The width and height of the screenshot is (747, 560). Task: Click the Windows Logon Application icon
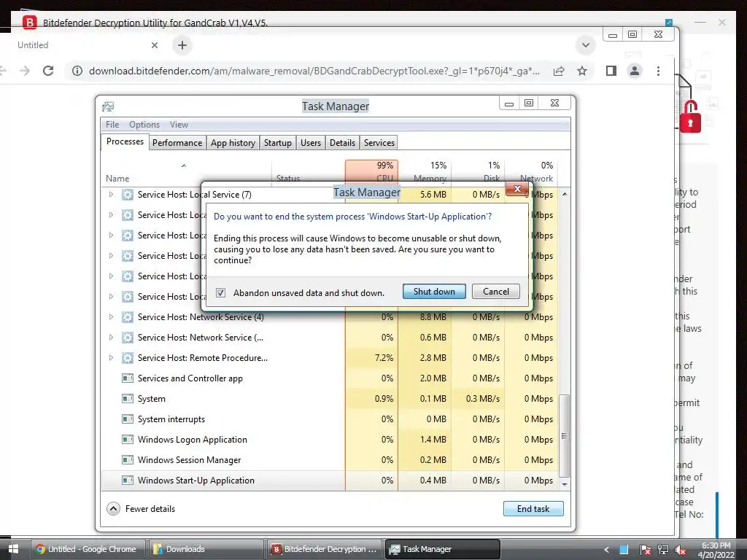(x=127, y=440)
